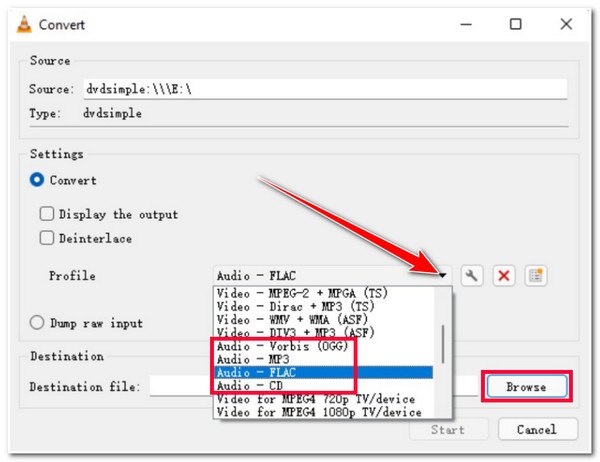Click the Browse button for destination file
This screenshot has width=600, height=462.
coord(527,387)
